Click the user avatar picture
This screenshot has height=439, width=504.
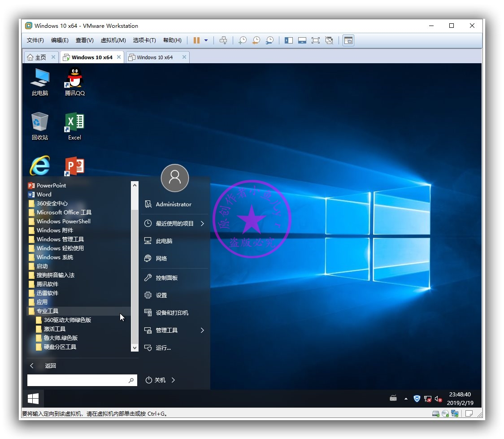point(174,178)
